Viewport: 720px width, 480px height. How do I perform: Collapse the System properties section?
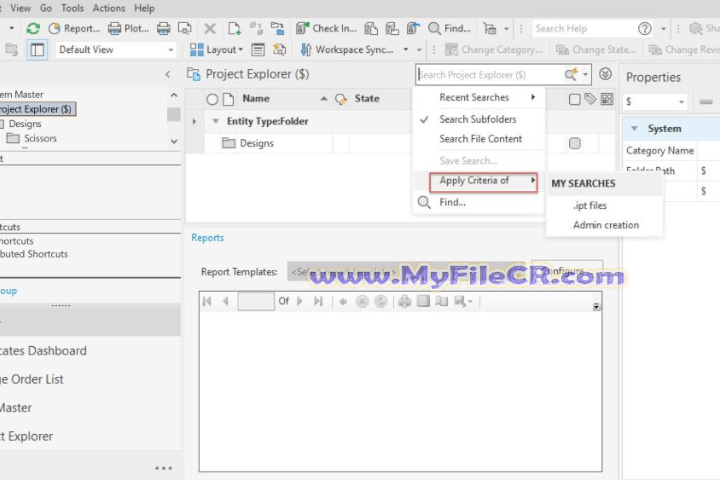[634, 129]
